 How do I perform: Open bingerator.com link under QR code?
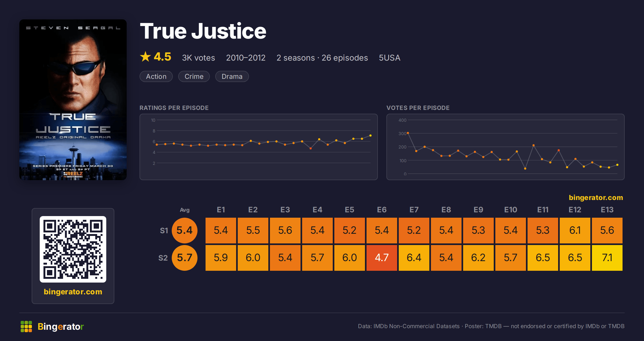(73, 292)
